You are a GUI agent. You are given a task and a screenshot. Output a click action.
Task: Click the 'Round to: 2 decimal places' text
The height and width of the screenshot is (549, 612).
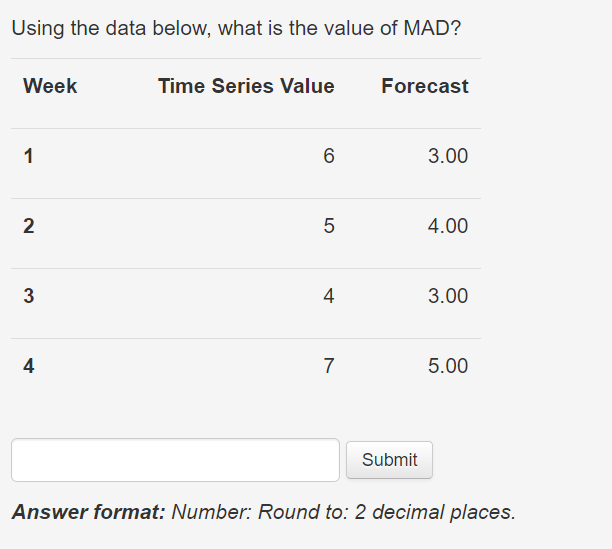coord(387,512)
